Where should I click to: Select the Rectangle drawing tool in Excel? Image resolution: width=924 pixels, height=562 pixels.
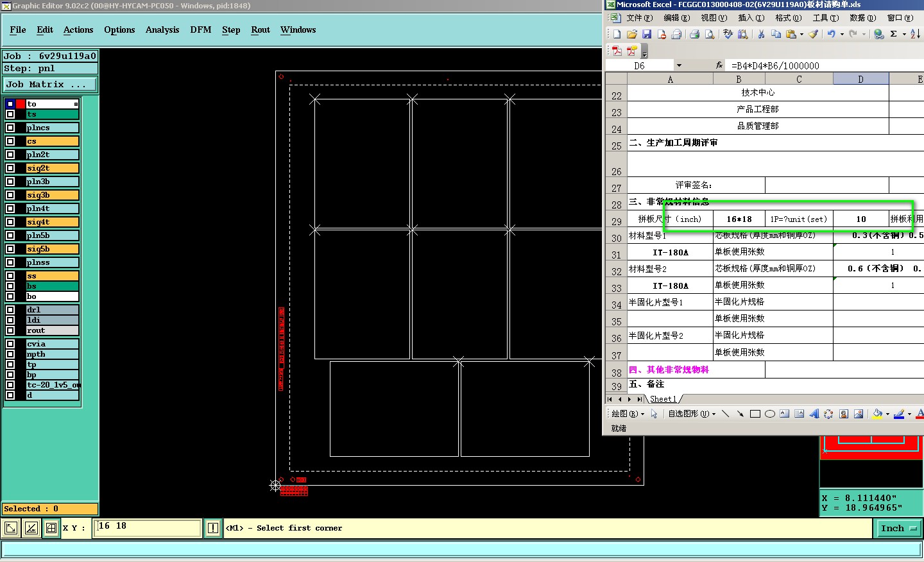click(755, 414)
